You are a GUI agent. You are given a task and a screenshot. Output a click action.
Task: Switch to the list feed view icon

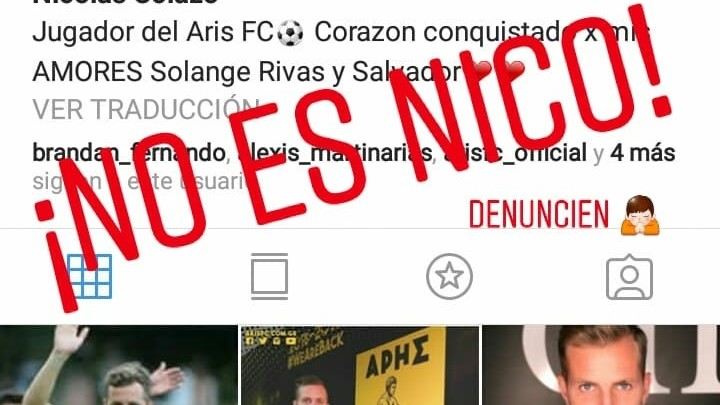pos(270,276)
